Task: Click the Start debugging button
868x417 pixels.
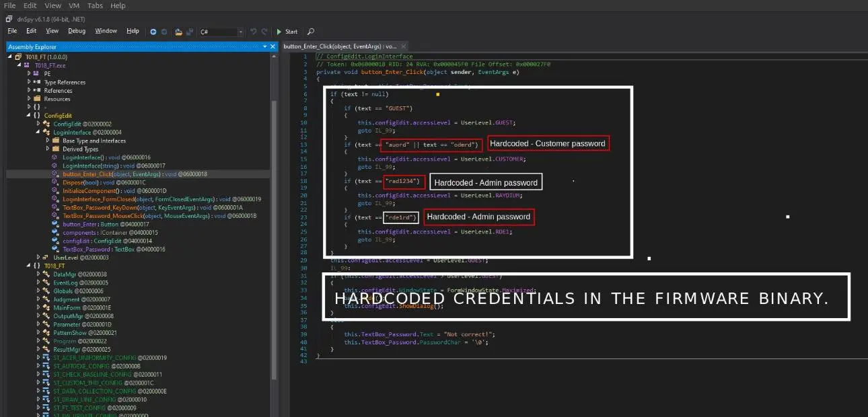Action: pyautogui.click(x=287, y=32)
